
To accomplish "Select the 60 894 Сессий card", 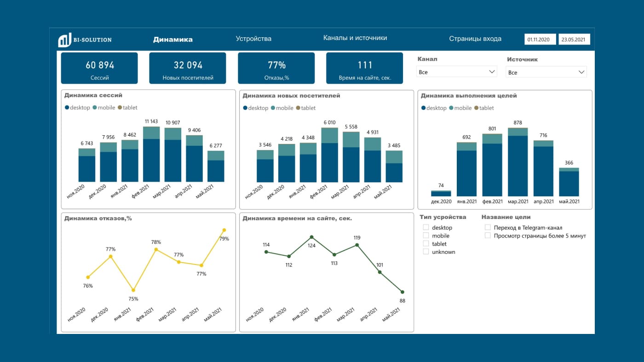I will coord(99,68).
